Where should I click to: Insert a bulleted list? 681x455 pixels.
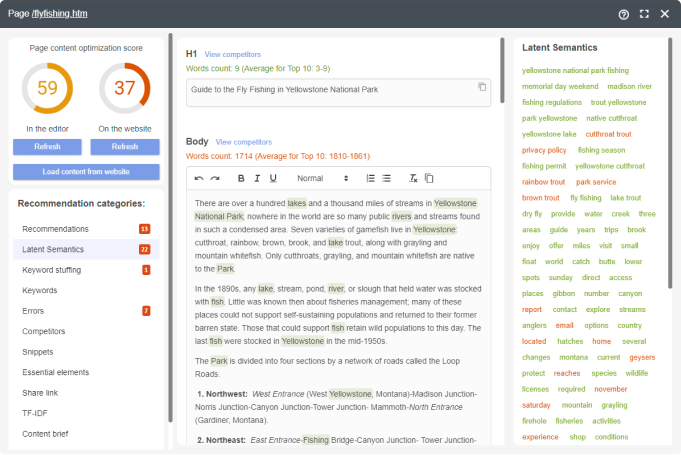pyautogui.click(x=386, y=178)
